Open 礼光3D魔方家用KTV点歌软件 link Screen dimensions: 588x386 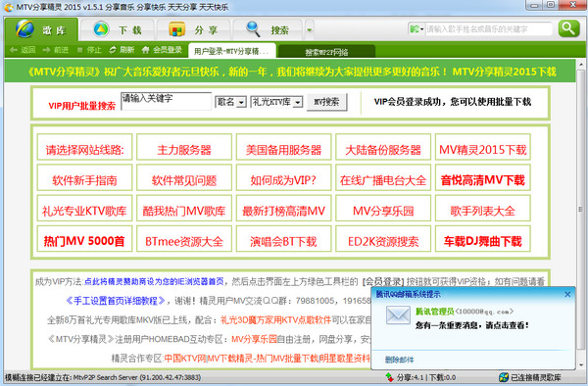click(x=275, y=319)
